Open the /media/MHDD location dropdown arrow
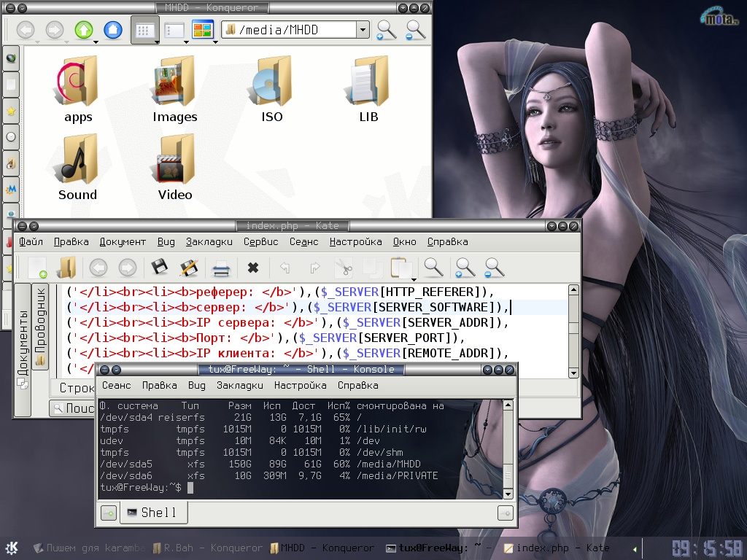Screen dimensions: 747x560 pyautogui.click(x=363, y=30)
